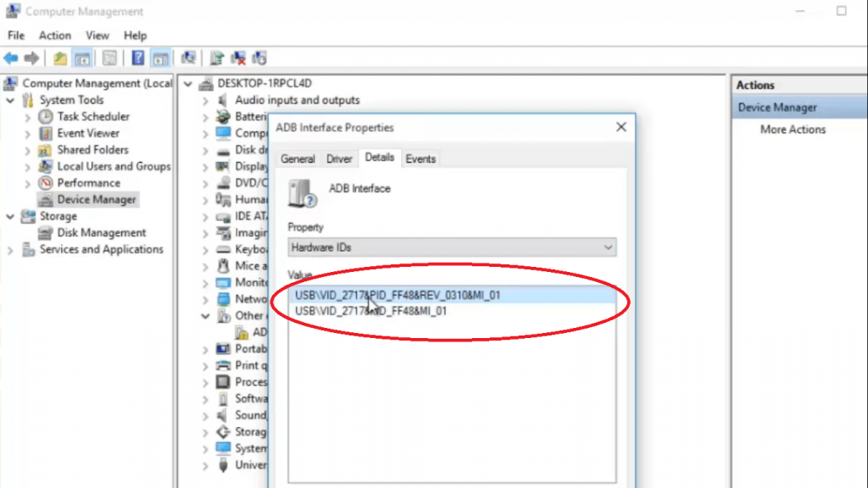Select Device Manager in the tree
Image resolution: width=868 pixels, height=488 pixels.
coord(97,200)
